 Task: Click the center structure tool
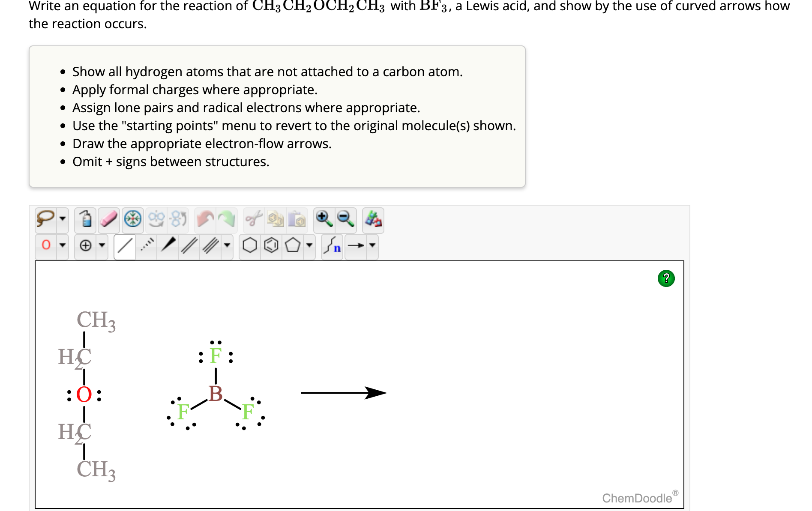(133, 219)
